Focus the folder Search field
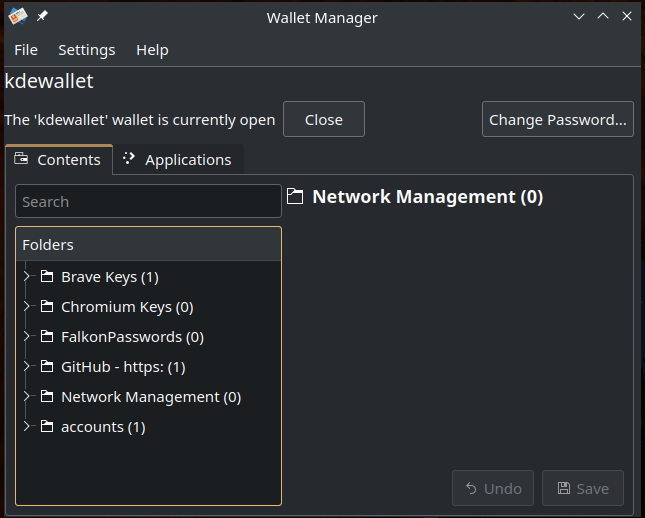Image resolution: width=645 pixels, height=518 pixels. click(148, 201)
